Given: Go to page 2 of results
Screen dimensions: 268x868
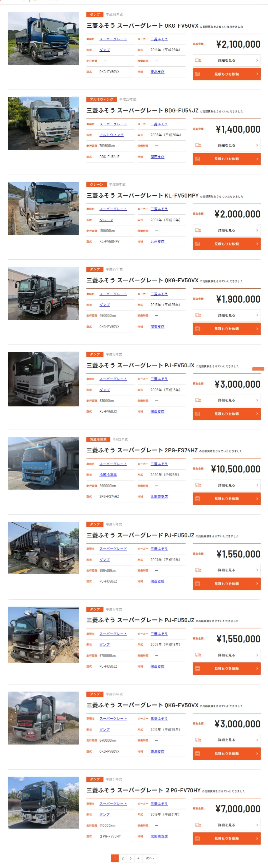Looking at the screenshot, I should (123, 858).
